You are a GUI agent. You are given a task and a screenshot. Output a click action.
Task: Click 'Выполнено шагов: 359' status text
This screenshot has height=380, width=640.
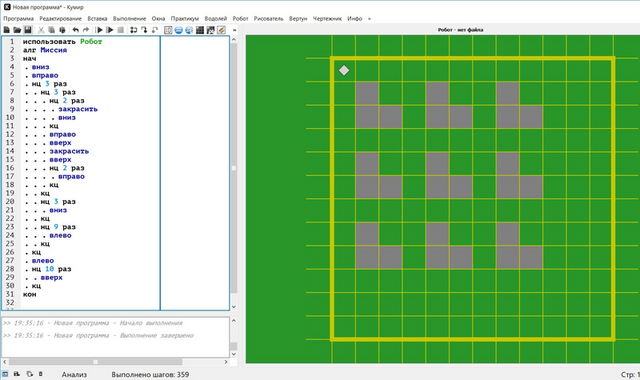click(150, 374)
